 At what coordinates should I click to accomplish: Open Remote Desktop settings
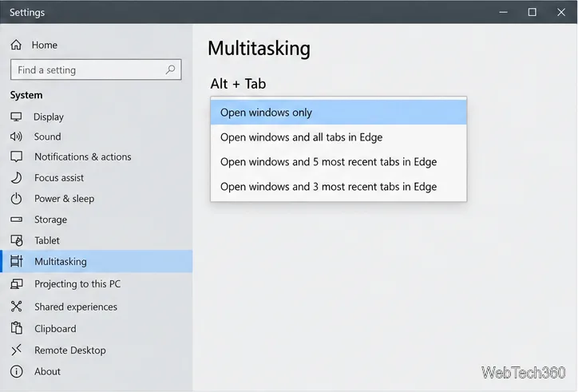97,350
